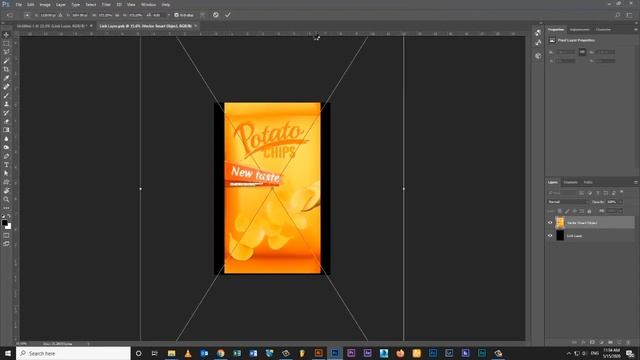This screenshot has width=640, height=360.
Task: Select the Path Selection tool
Action: coord(6,173)
